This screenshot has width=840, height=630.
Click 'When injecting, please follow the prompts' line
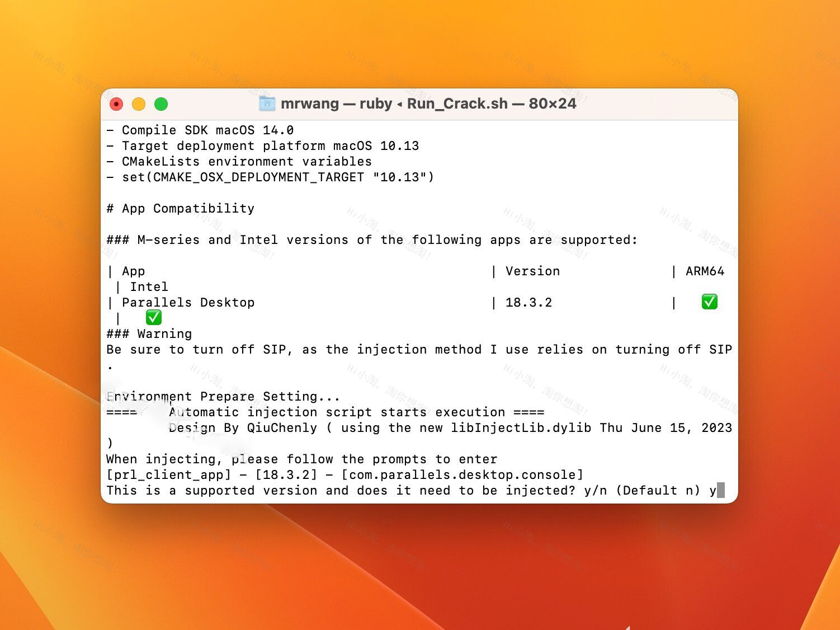pos(302,459)
